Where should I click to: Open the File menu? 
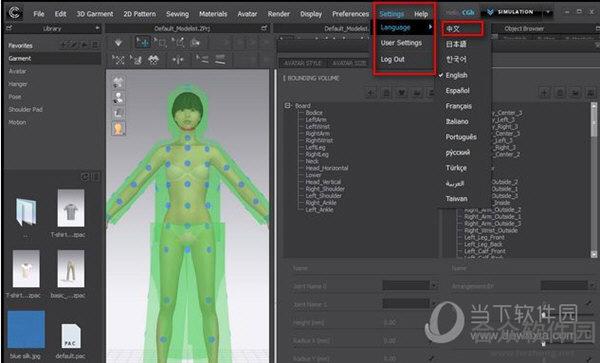tap(39, 14)
